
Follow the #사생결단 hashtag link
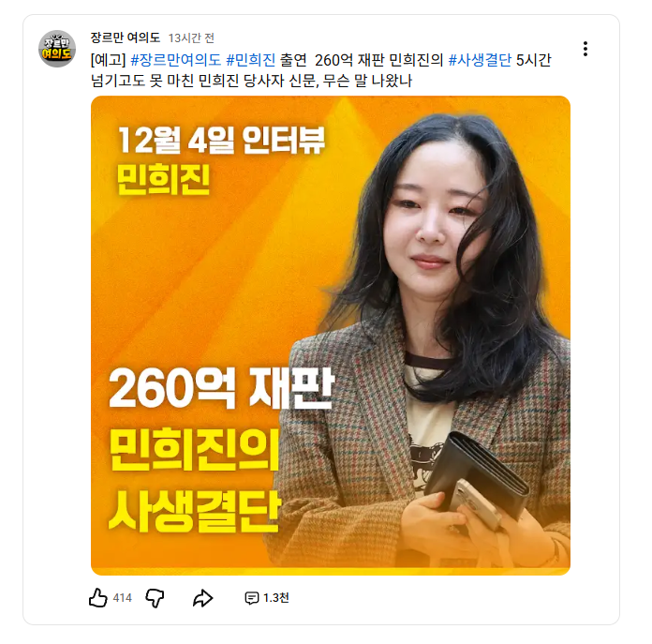pos(480,60)
